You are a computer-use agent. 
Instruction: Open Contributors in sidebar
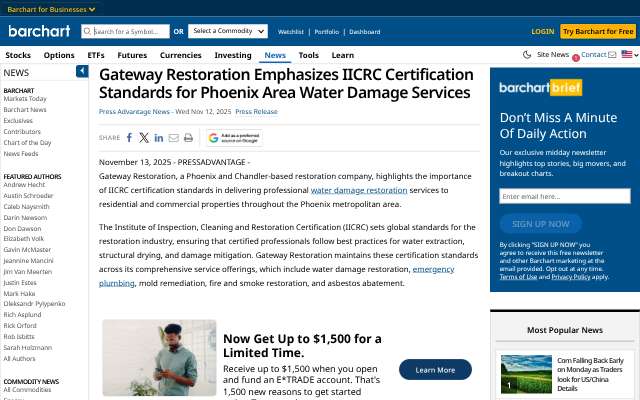(x=22, y=132)
